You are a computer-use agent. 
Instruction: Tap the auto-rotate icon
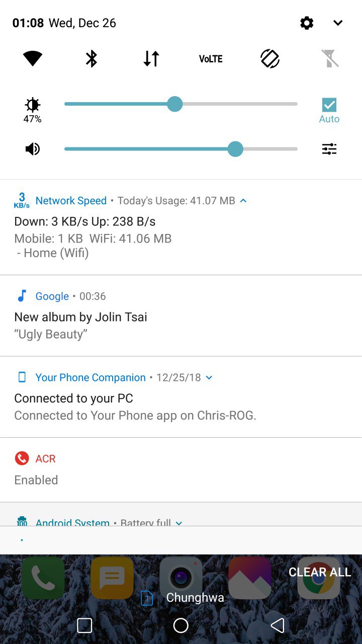click(x=270, y=59)
